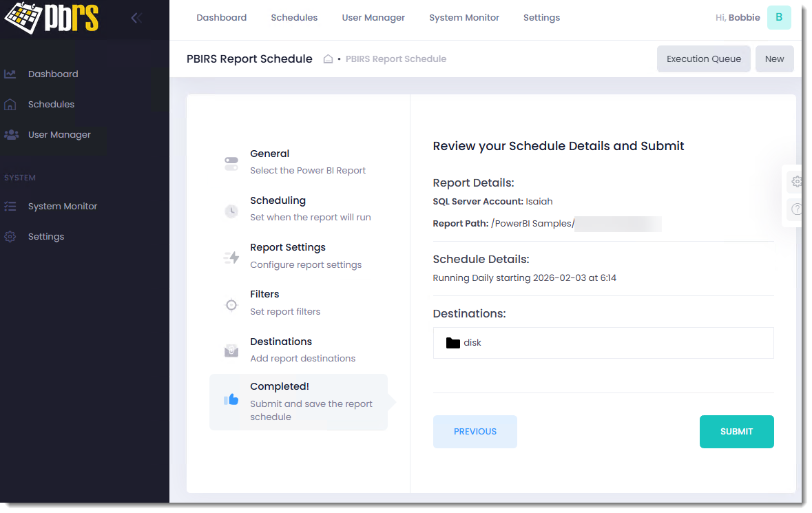812x513 pixels.
Task: Click the Settings gear icon in sidebar
Action: (x=10, y=237)
